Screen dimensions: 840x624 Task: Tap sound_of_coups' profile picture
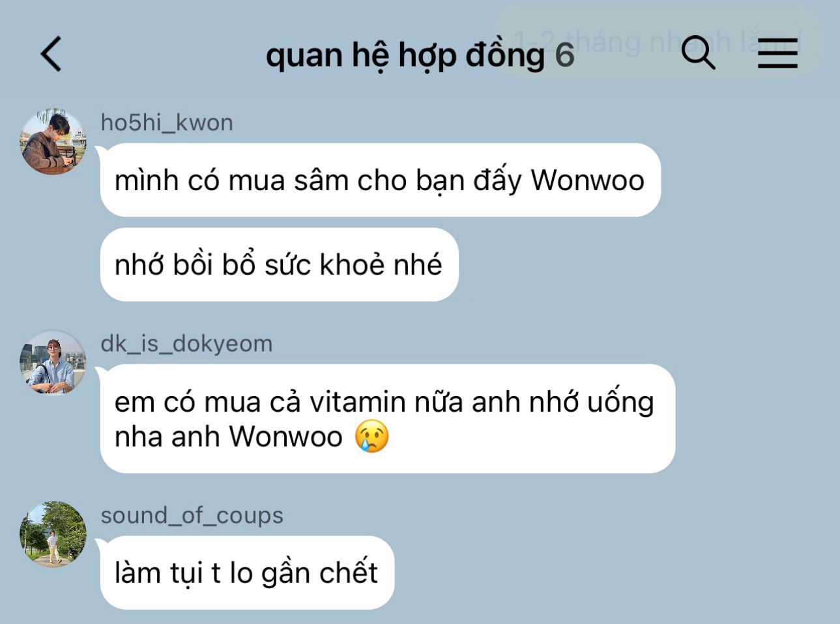(53, 533)
